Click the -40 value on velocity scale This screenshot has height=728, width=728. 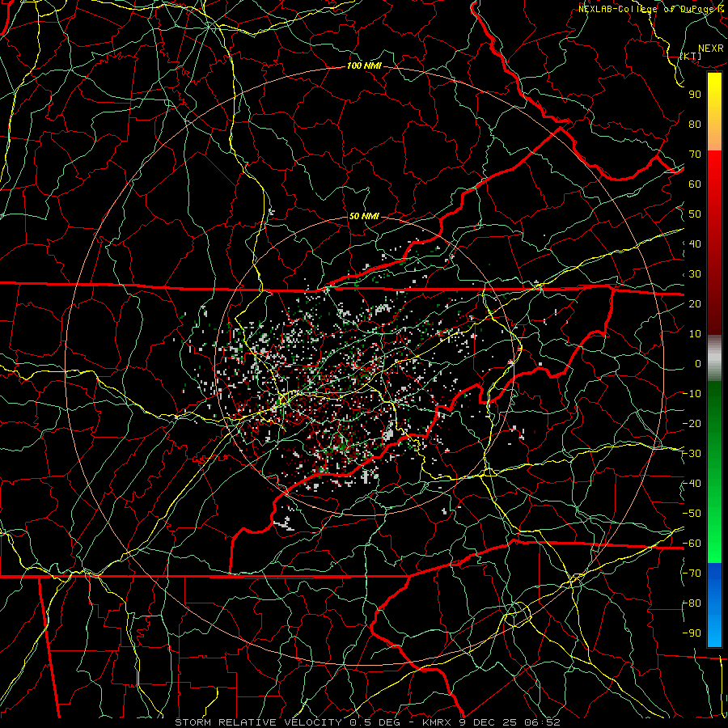click(692, 484)
